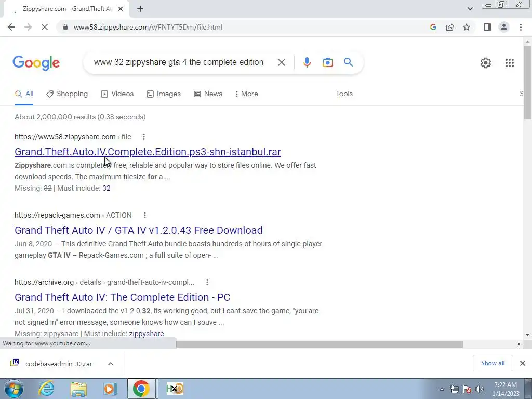Viewport: 532px width, 399px height.
Task: Open search Tools
Action: click(344, 94)
